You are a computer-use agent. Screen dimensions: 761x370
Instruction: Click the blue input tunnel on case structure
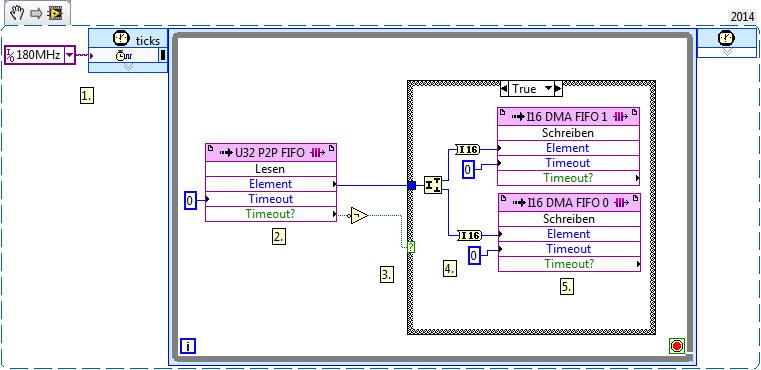pyautogui.click(x=412, y=185)
